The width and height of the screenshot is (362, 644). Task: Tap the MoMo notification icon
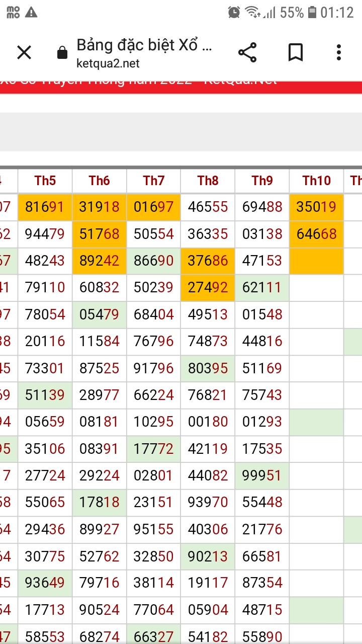coord(13,12)
